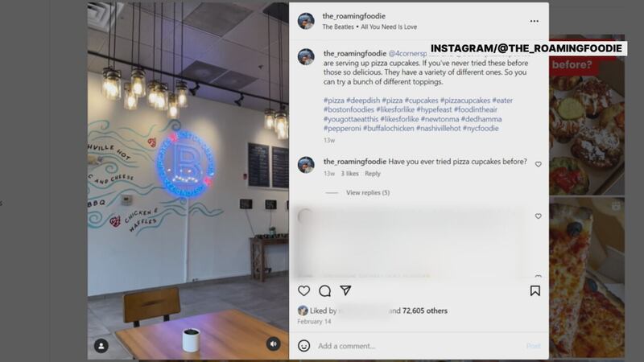Open the three-dot more options menu

click(x=534, y=21)
